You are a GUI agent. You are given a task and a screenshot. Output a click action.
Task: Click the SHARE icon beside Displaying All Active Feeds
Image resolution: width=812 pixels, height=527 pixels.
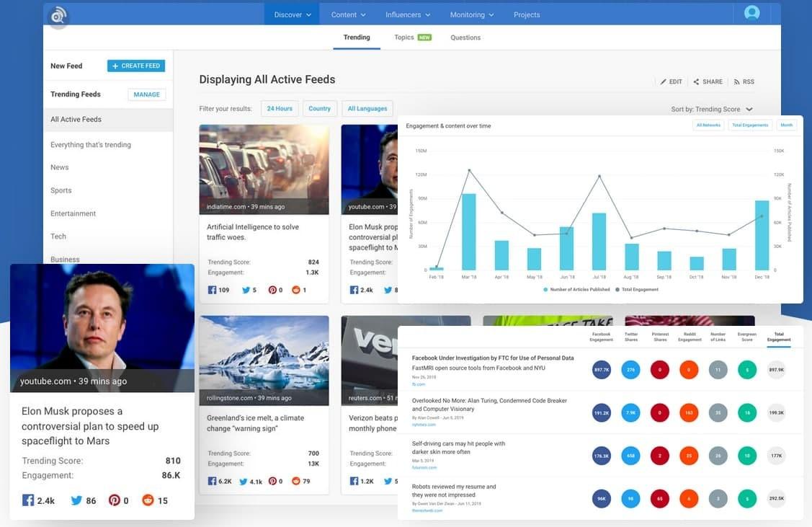pyautogui.click(x=696, y=82)
